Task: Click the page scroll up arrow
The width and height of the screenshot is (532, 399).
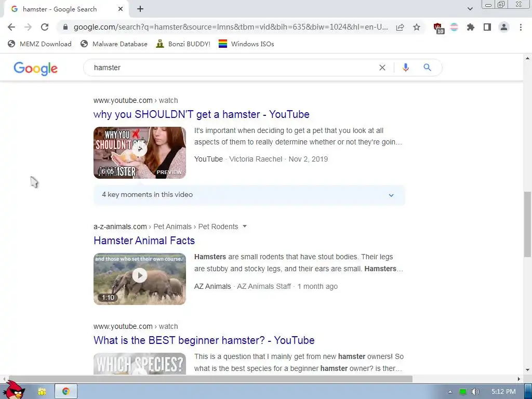Action: [x=527, y=58]
